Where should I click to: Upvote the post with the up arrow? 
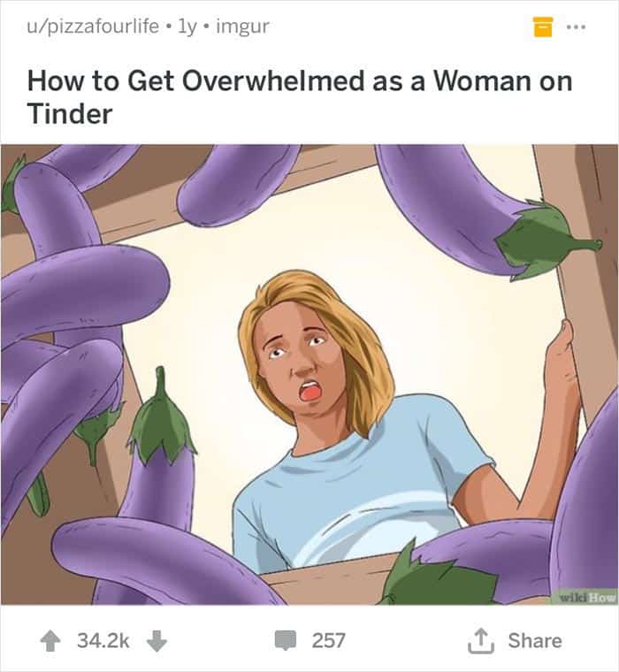(x=50, y=641)
